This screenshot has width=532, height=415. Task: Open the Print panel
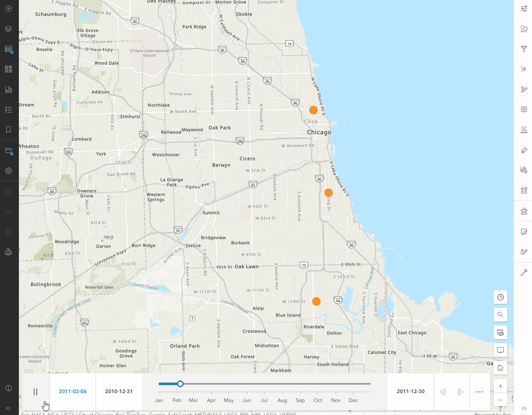[8, 252]
